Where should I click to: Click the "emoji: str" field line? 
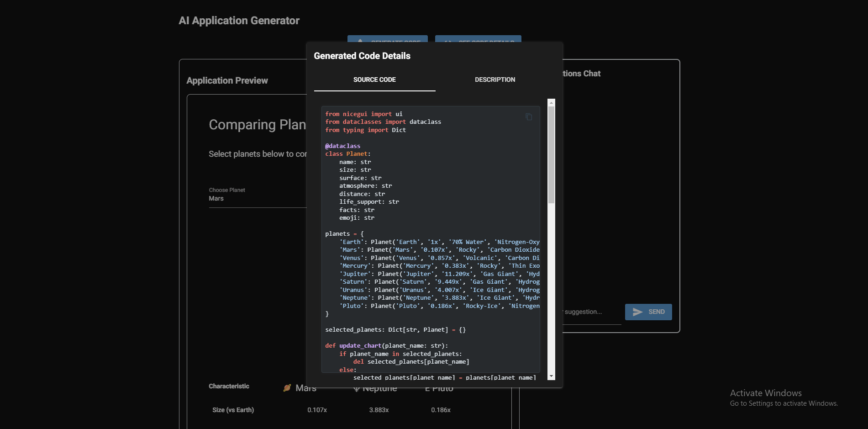point(357,218)
